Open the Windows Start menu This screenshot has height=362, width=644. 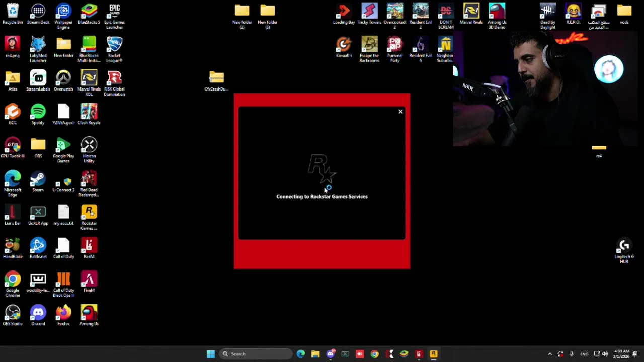pos(211,354)
